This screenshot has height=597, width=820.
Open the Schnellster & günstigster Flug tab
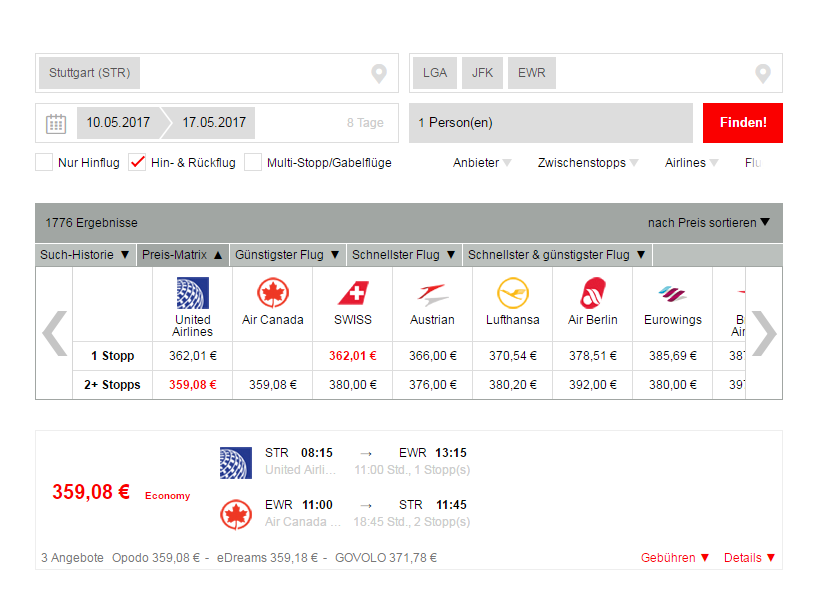click(x=557, y=255)
